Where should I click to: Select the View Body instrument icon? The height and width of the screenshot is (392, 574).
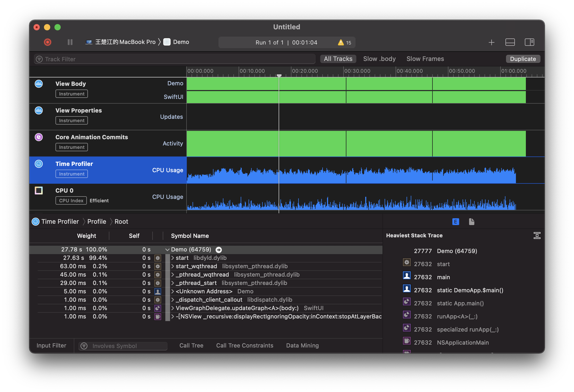[39, 84]
